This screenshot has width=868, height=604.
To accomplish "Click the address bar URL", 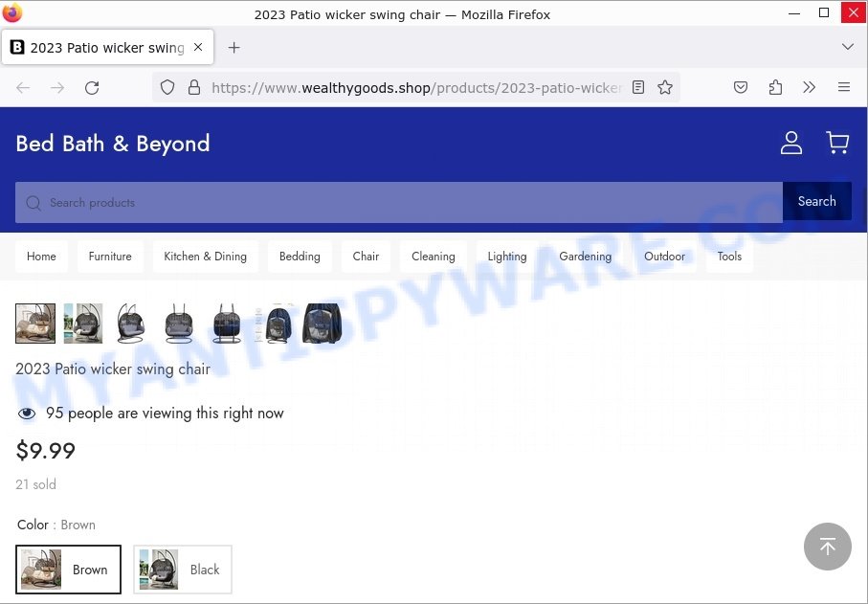I will [x=416, y=87].
